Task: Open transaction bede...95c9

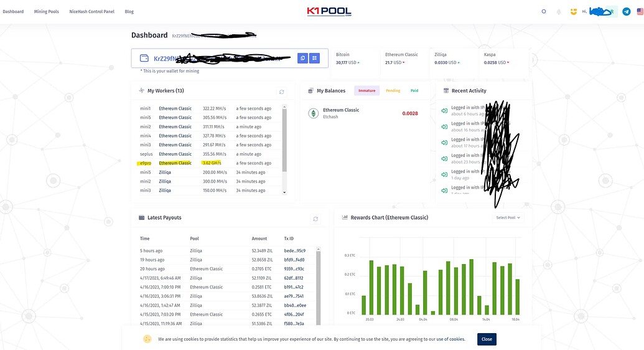Action: point(294,250)
